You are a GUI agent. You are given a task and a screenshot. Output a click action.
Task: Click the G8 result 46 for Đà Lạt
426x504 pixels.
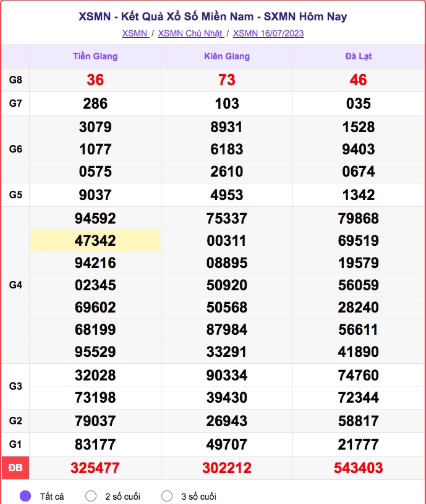pyautogui.click(x=359, y=80)
